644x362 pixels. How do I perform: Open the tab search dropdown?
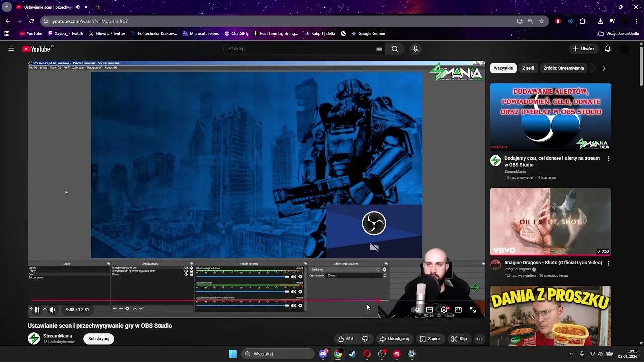[7, 7]
